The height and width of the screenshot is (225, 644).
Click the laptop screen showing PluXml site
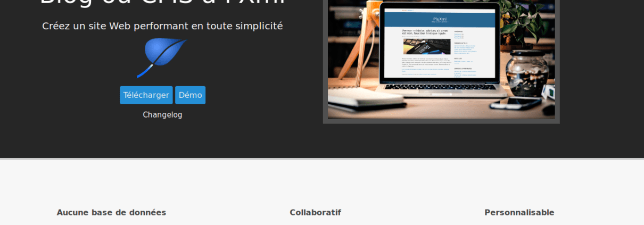440,44
